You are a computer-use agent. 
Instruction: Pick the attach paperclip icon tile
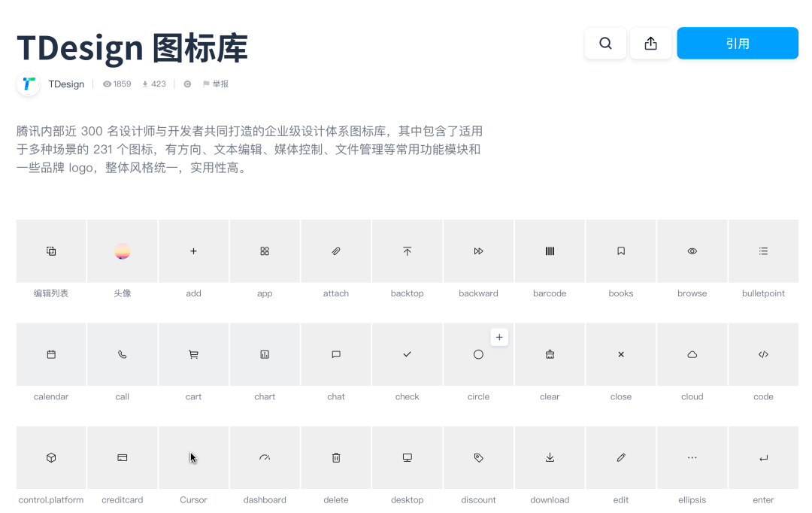point(336,251)
